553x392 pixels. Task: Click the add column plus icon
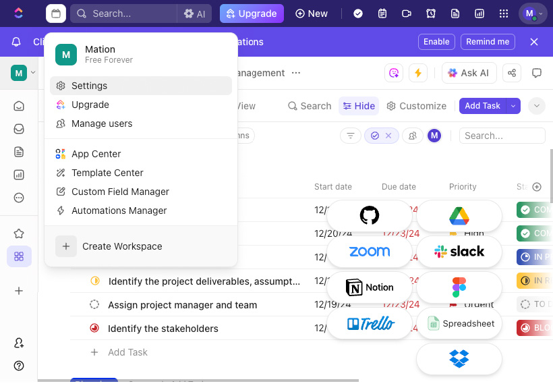(x=537, y=187)
